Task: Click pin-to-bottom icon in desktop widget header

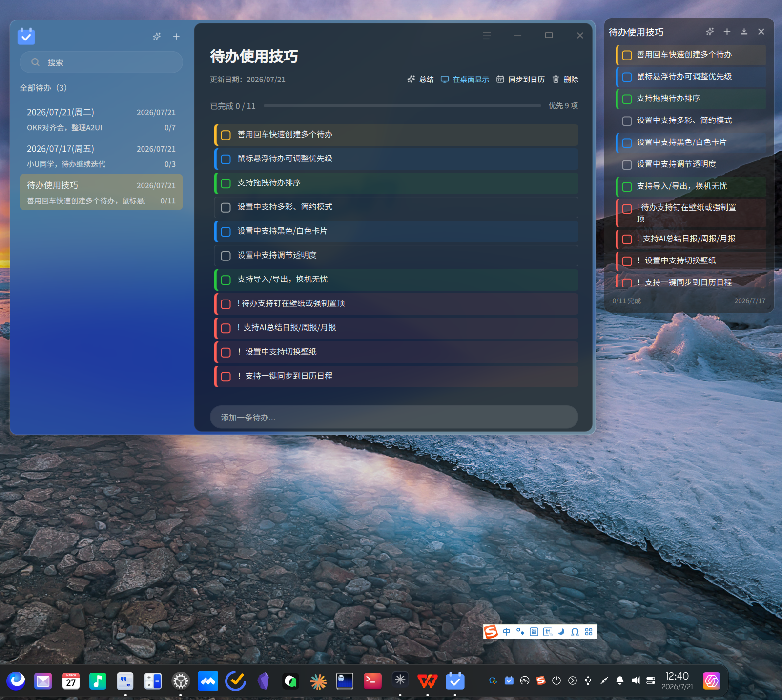Action: tap(744, 32)
